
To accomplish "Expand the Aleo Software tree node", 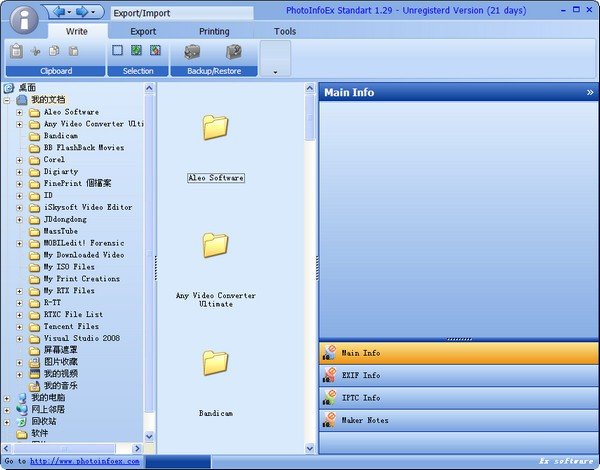I will coord(20,112).
